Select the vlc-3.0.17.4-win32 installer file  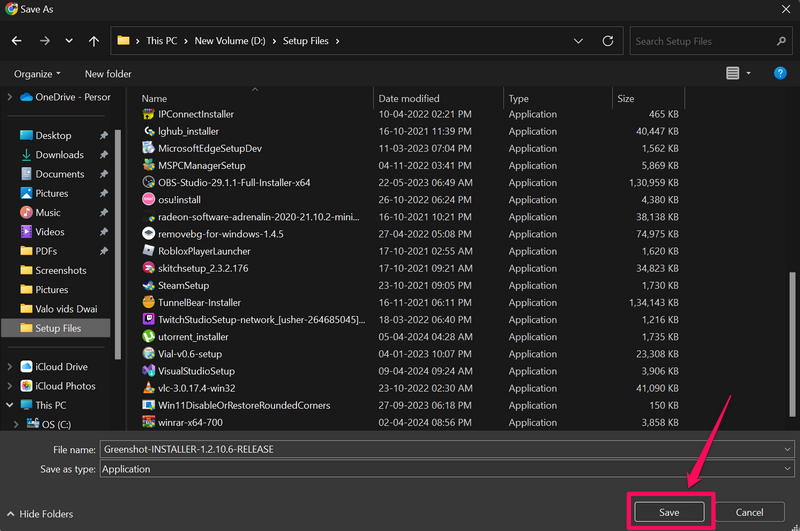[x=196, y=388]
